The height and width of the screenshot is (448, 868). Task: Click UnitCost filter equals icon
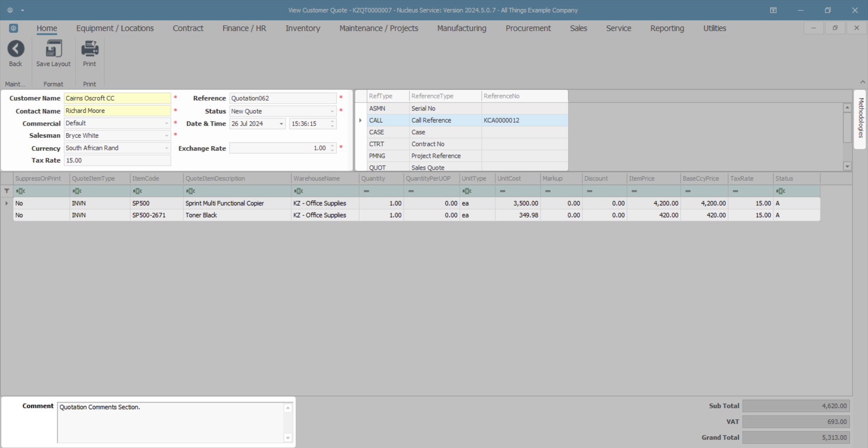coord(503,191)
